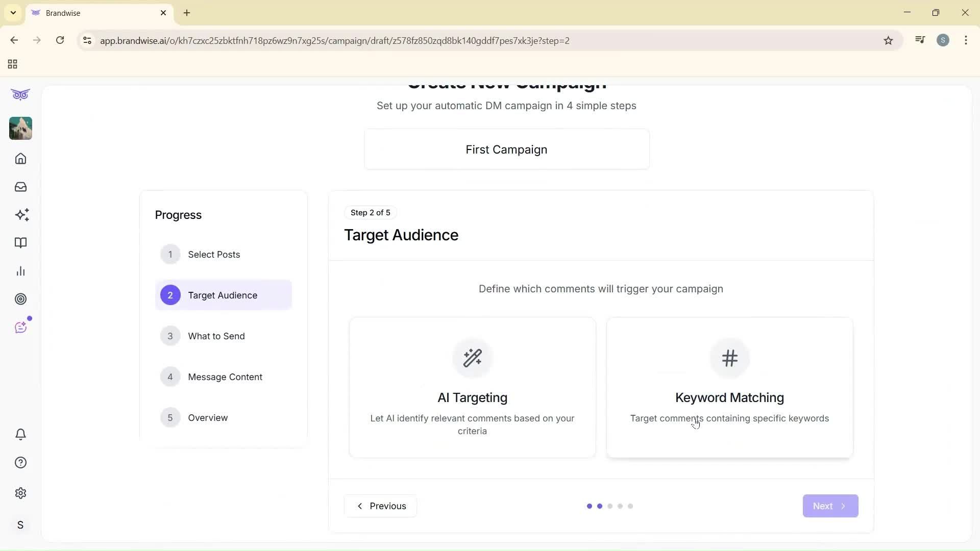
Task: Open notifications bell in sidebar
Action: 20,434
